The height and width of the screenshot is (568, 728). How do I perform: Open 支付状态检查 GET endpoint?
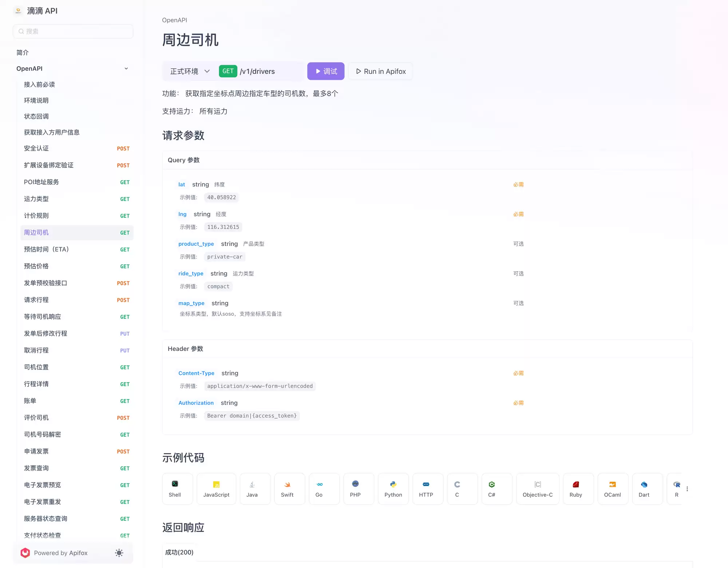click(x=77, y=536)
